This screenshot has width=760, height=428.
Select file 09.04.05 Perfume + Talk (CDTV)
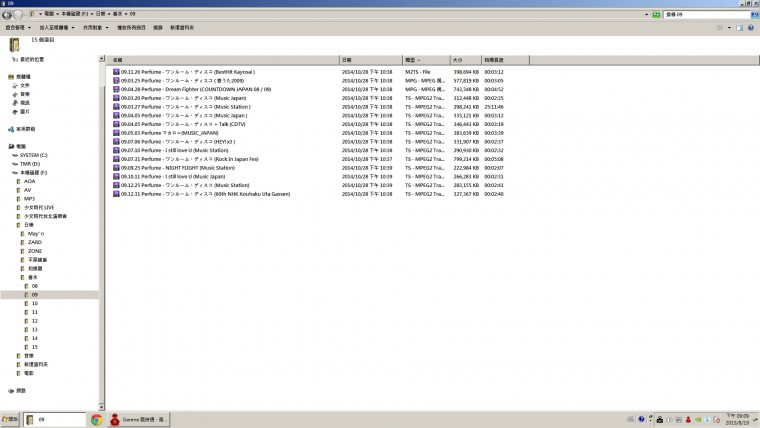pos(183,124)
